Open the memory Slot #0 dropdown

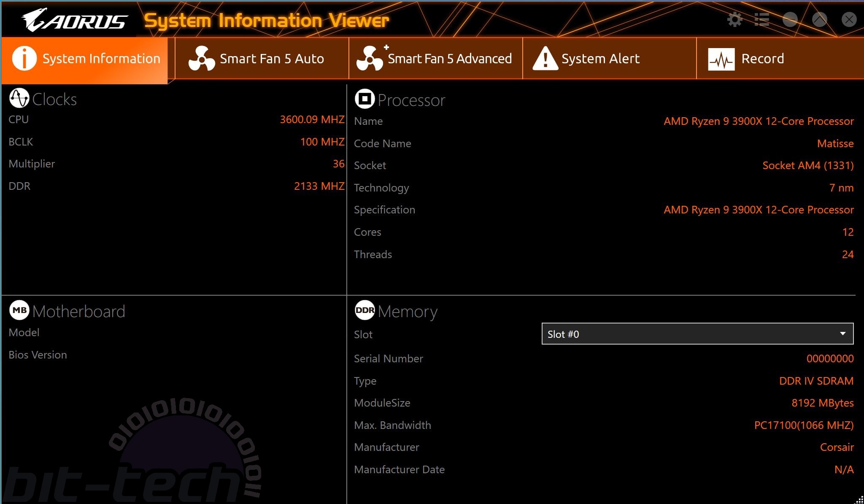pyautogui.click(x=697, y=334)
